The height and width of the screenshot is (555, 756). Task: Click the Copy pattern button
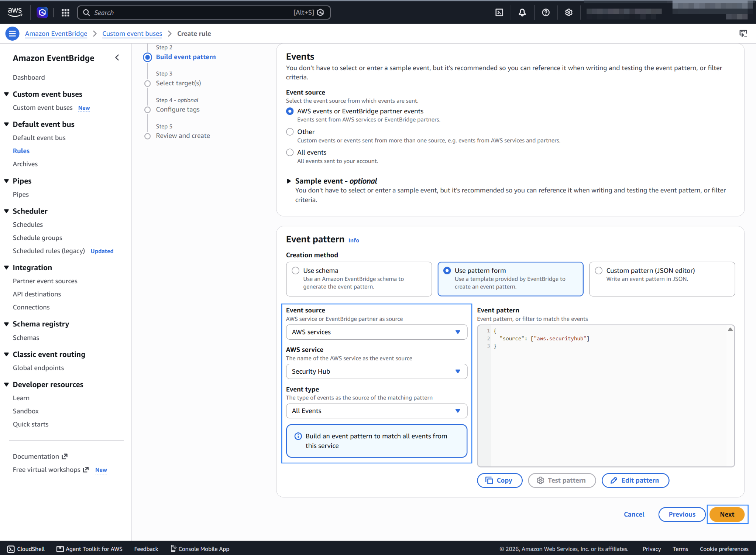(499, 480)
